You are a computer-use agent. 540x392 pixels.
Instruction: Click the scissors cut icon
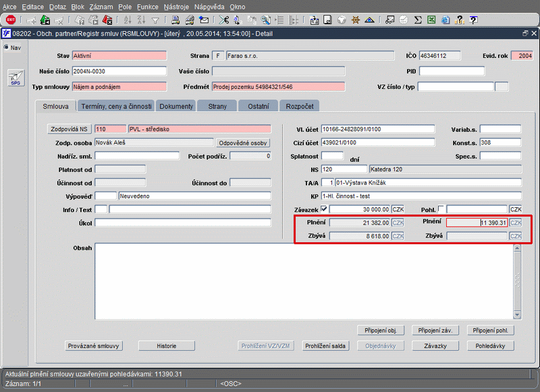[x=223, y=20]
